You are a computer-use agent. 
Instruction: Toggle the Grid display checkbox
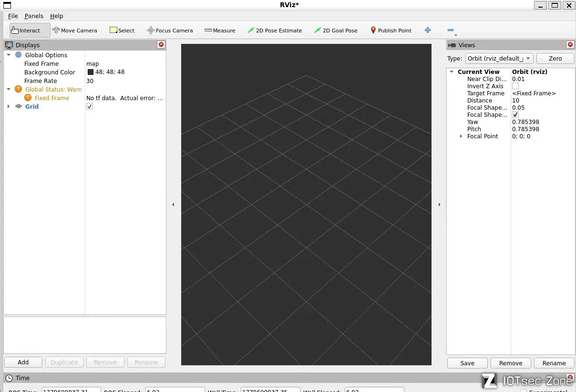(90, 106)
